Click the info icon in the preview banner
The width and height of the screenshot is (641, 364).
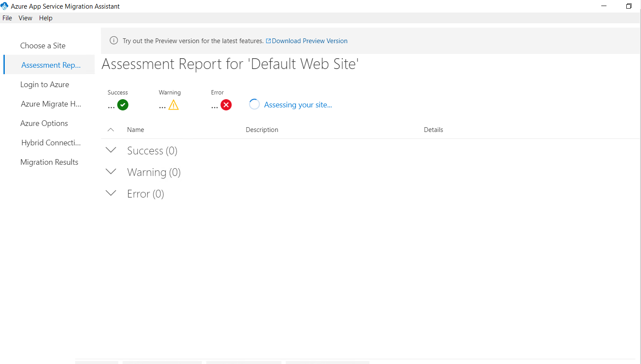click(114, 40)
